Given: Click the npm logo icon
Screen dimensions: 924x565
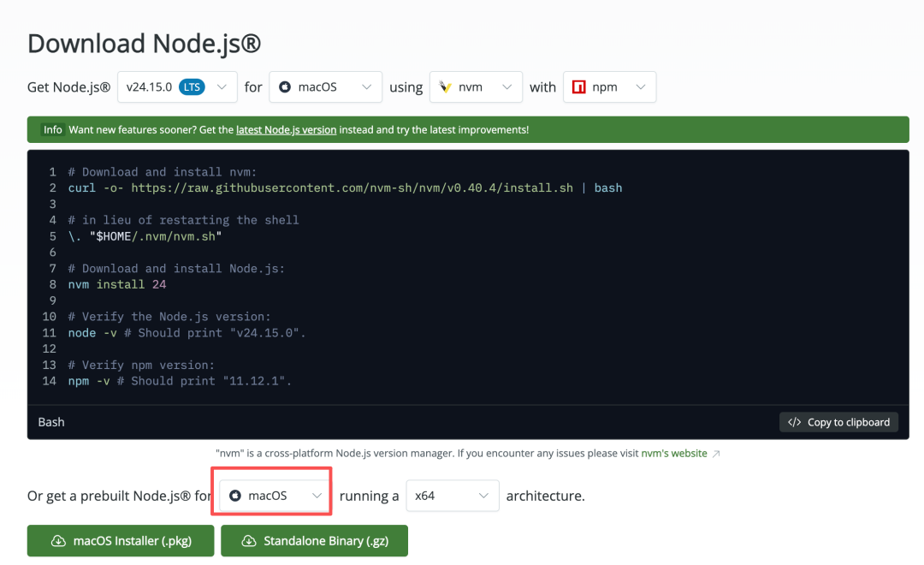Looking at the screenshot, I should (578, 87).
